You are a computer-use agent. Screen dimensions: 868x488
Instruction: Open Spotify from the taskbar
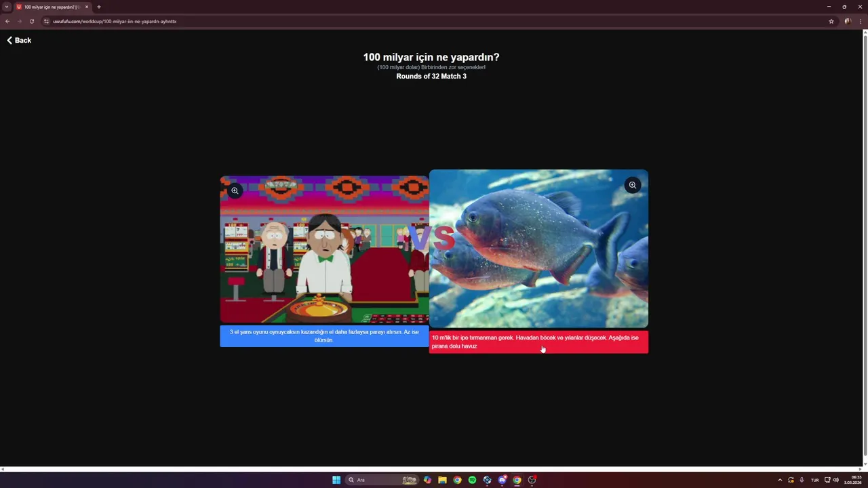pos(472,480)
